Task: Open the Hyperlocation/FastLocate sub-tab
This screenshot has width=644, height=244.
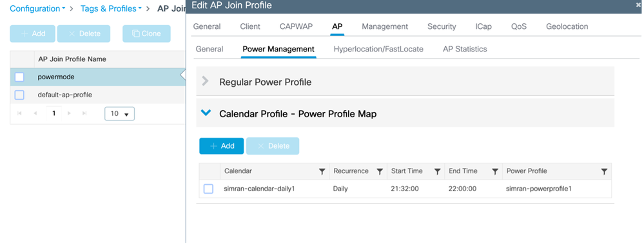Action: (x=378, y=49)
